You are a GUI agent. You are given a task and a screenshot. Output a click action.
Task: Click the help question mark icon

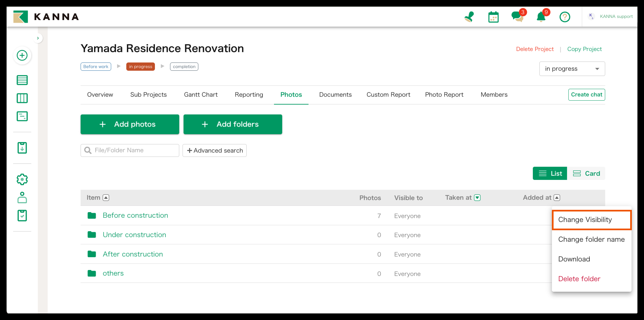click(x=565, y=17)
